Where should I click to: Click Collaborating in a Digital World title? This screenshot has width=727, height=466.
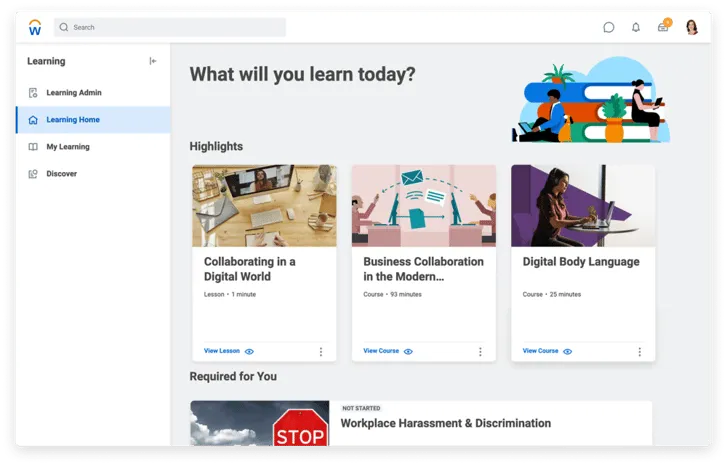pos(250,269)
